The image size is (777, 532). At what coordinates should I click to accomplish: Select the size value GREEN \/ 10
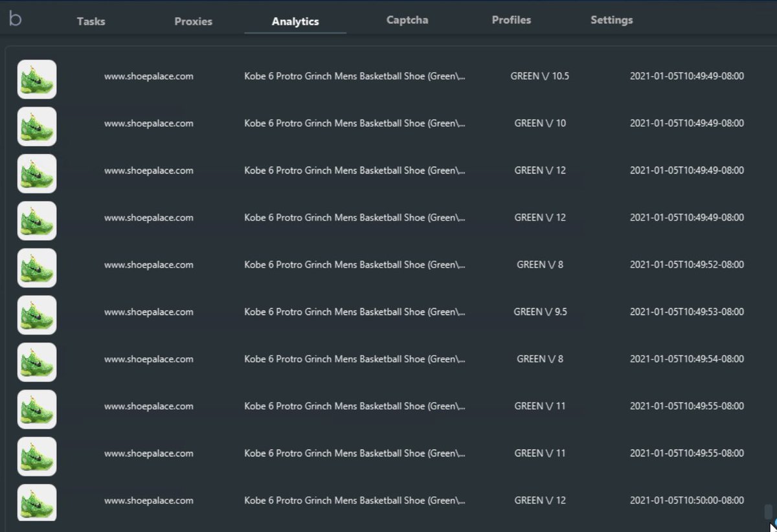tap(540, 124)
